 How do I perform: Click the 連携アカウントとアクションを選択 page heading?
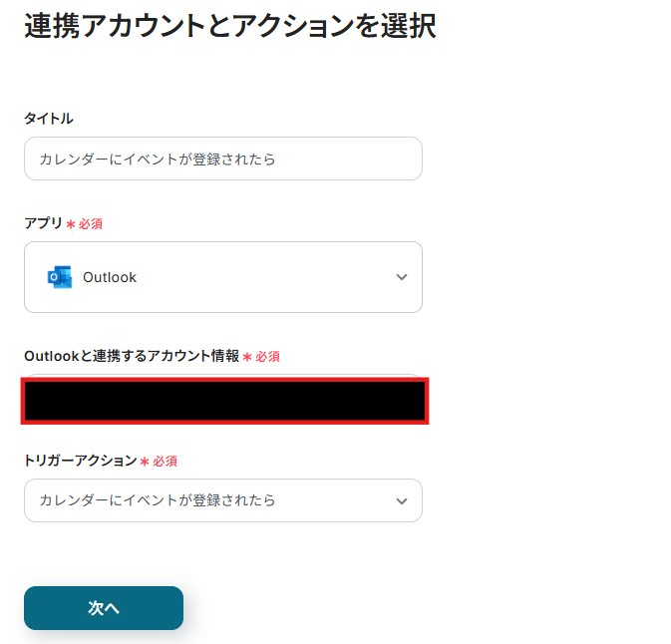229,26
